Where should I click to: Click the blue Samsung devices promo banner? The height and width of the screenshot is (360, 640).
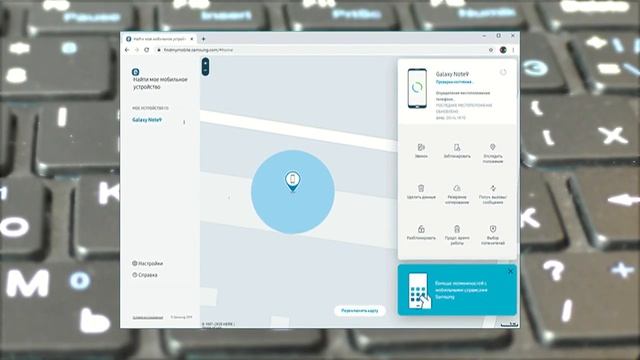click(457, 290)
